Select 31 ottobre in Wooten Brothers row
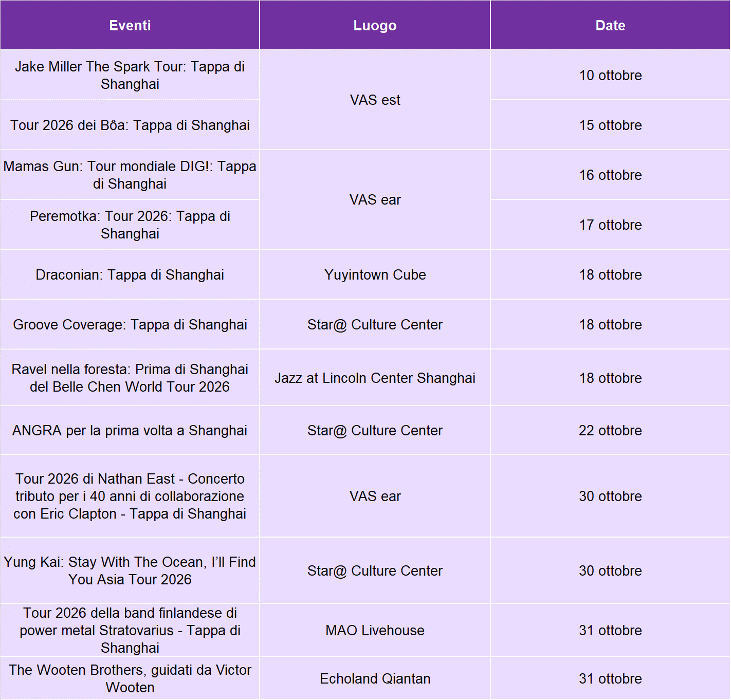Screen dimensions: 731x700 tap(610, 678)
